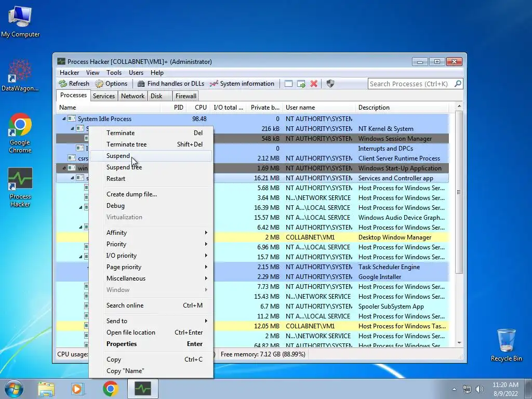
Task: Click the Free memory status bar entry
Action: pyautogui.click(x=263, y=354)
